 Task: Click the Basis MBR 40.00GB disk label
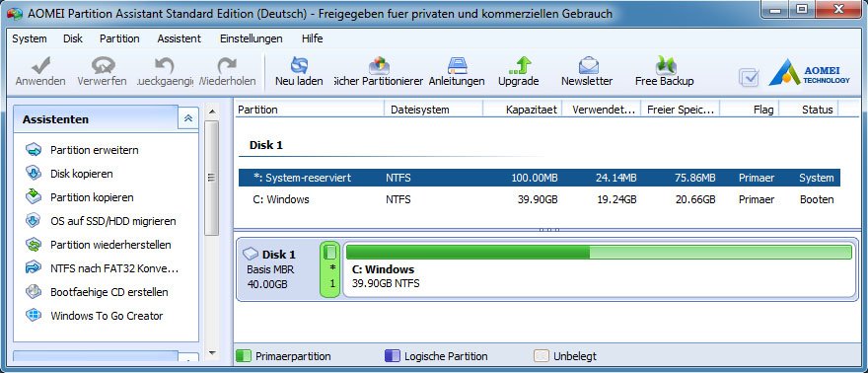[x=270, y=277]
